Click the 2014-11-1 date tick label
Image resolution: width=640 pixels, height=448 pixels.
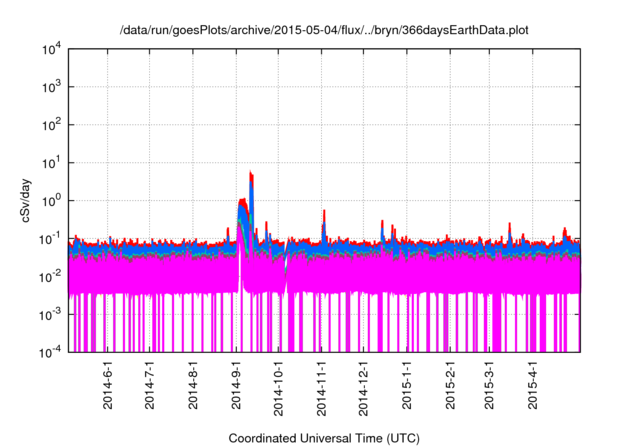(x=322, y=388)
